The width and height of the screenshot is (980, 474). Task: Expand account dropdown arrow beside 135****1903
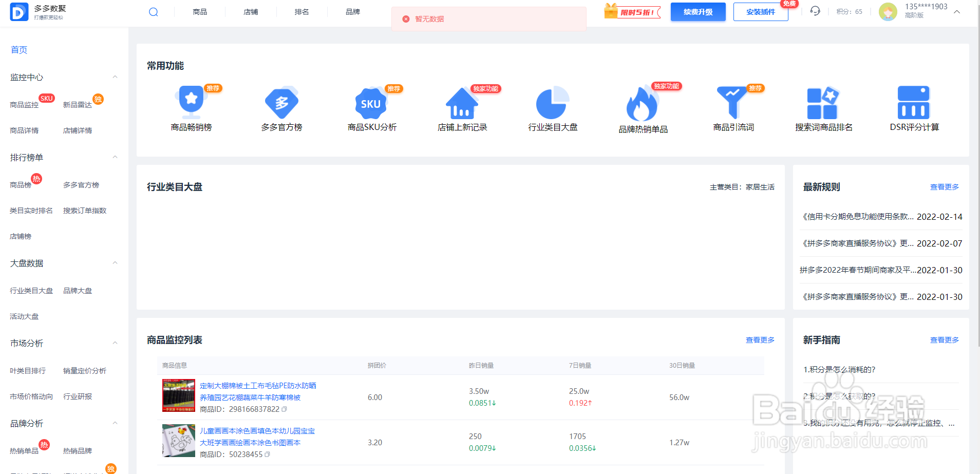point(957,12)
